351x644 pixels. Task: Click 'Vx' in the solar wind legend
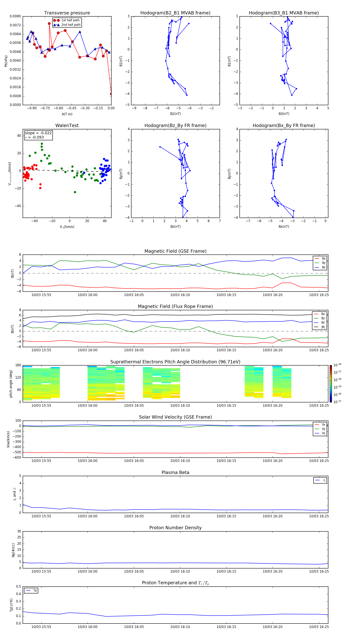tap(324, 424)
